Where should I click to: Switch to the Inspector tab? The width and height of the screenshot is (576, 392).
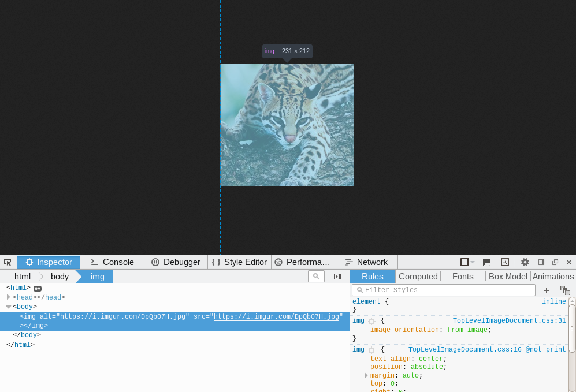pos(49,262)
